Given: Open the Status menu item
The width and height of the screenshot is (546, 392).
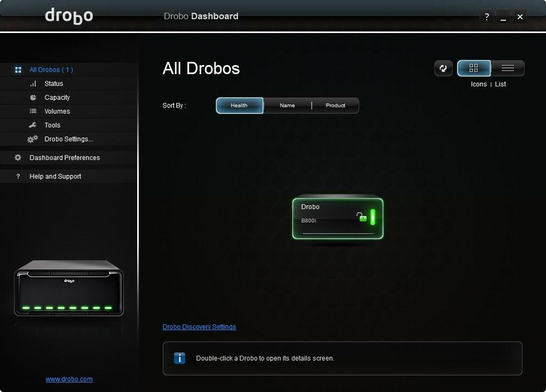Looking at the screenshot, I should (x=69, y=84).
